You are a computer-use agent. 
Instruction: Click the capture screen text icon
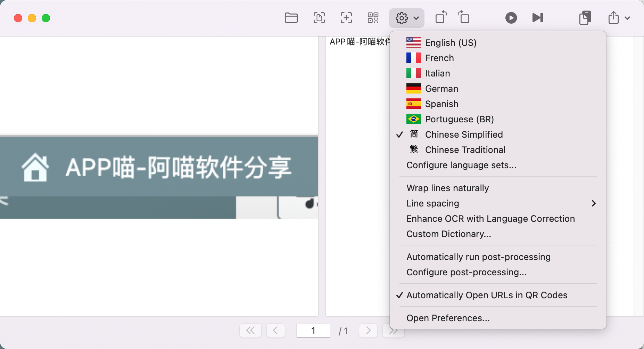pos(319,18)
